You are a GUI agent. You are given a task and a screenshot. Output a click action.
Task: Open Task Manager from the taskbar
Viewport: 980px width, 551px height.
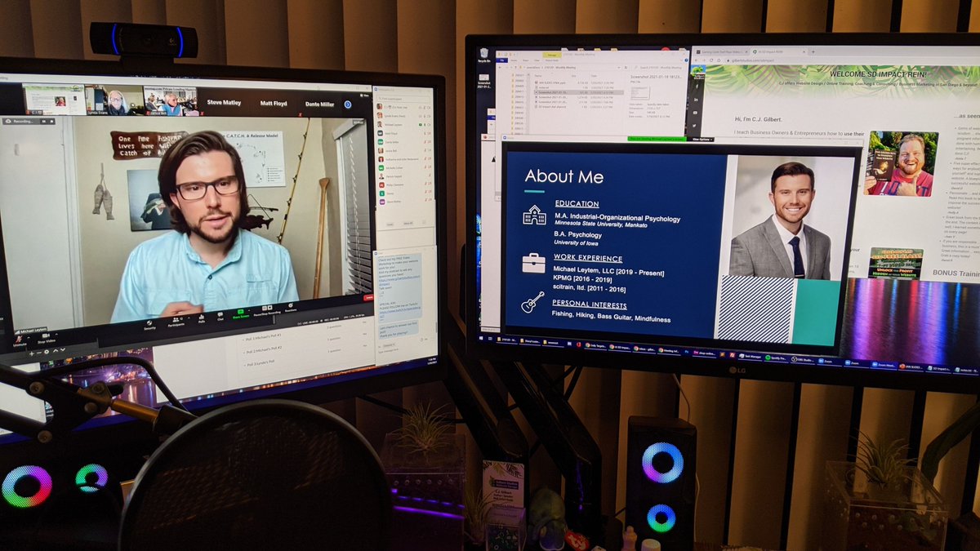click(x=750, y=357)
